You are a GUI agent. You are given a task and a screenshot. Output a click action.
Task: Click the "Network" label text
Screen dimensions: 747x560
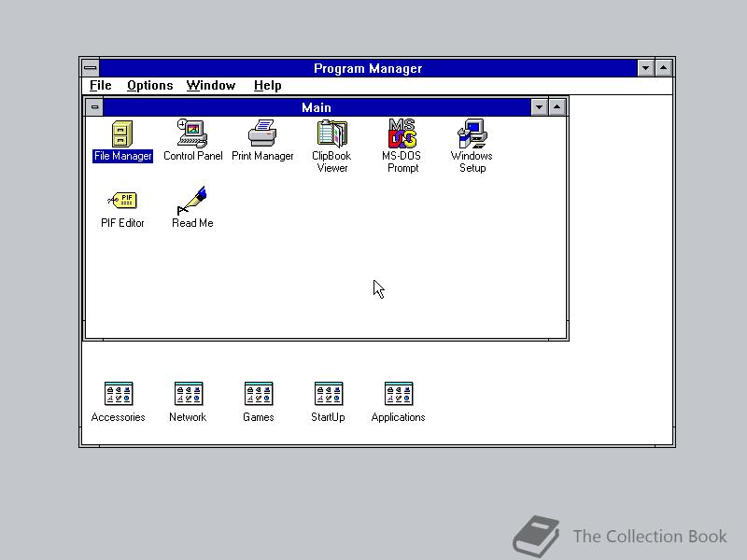pos(188,417)
